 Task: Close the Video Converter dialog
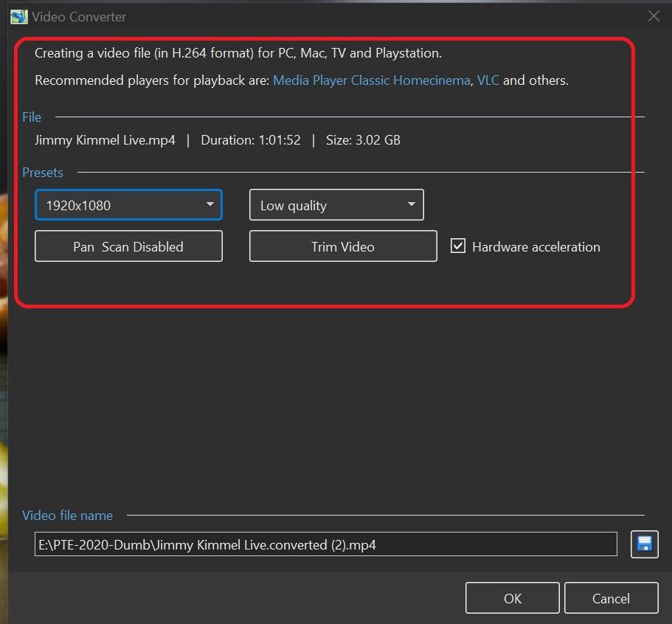pyautogui.click(x=653, y=16)
